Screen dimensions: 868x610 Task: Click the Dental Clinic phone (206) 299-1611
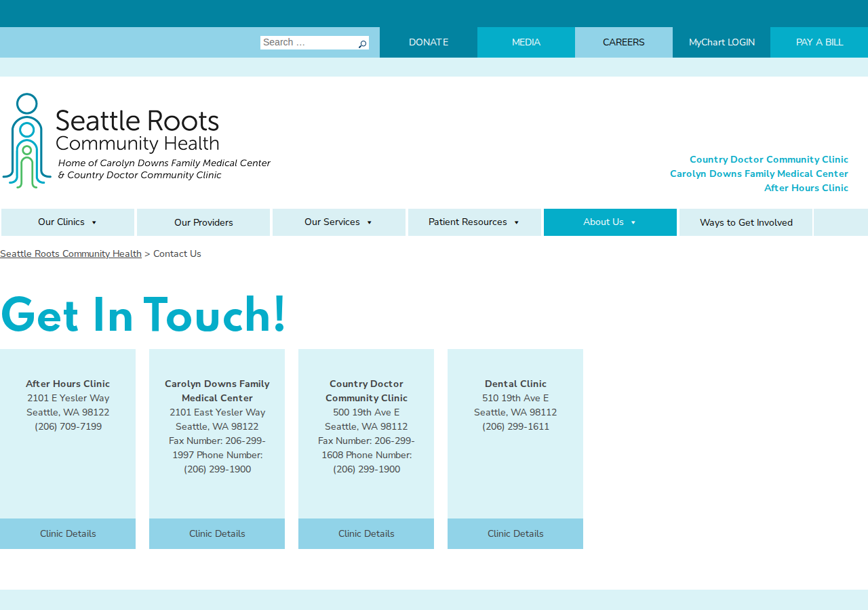[515, 427]
